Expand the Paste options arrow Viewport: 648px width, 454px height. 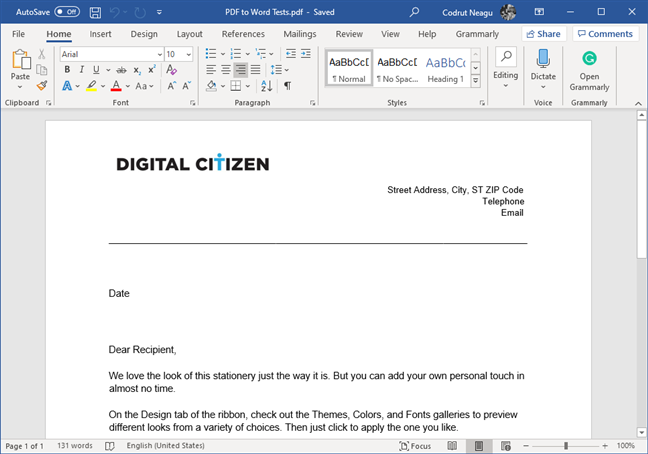click(20, 87)
